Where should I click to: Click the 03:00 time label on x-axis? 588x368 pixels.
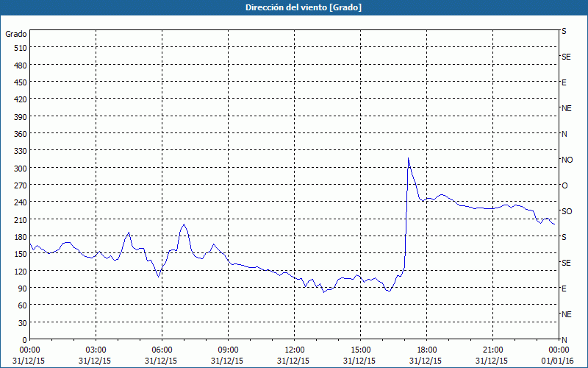(x=96, y=350)
